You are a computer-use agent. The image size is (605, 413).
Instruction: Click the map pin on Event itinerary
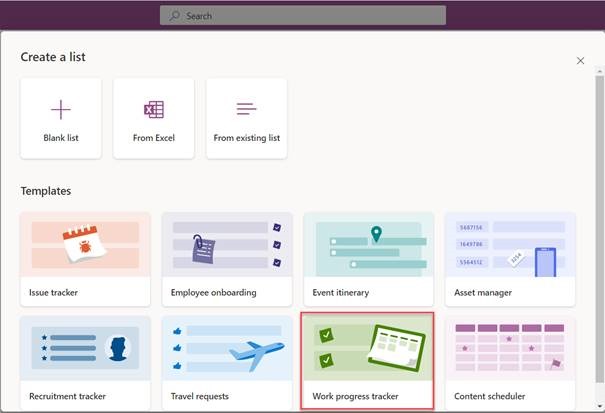tap(376, 235)
